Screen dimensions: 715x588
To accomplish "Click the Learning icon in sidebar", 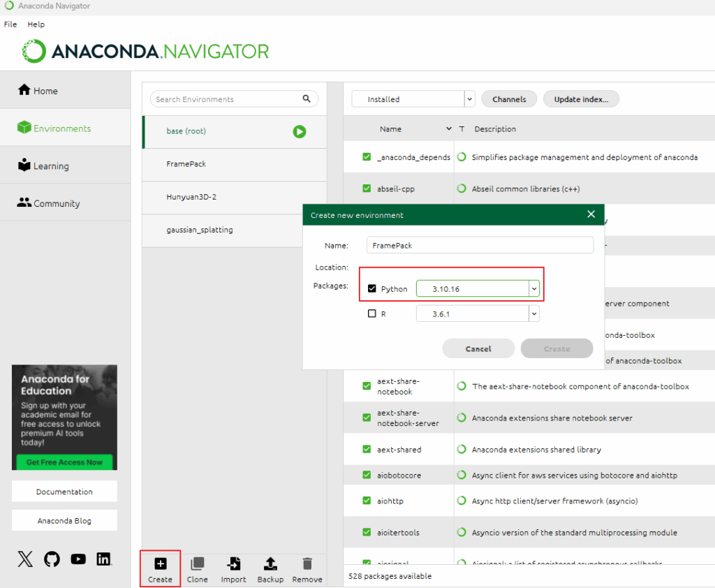I will [x=24, y=165].
